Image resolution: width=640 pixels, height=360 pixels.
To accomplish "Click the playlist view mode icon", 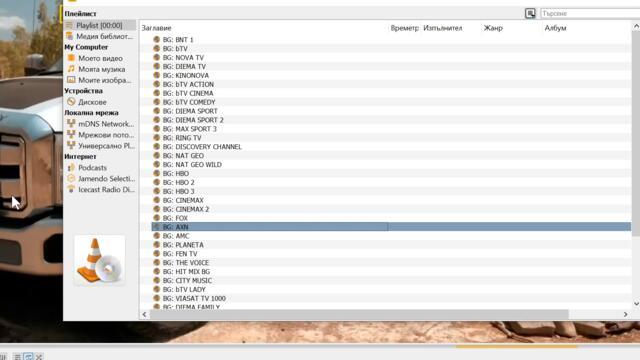I will coord(530,13).
